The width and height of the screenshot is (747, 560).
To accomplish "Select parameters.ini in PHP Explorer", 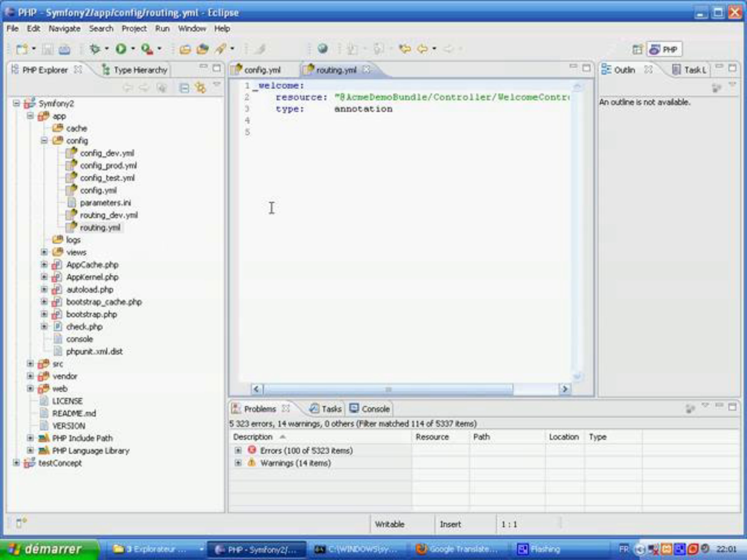I will pos(106,203).
